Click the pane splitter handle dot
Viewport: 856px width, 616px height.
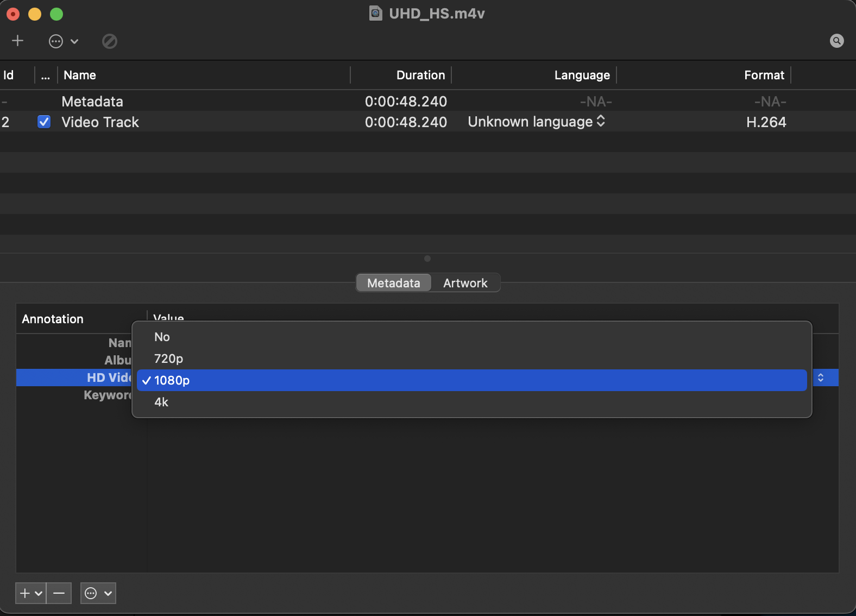pos(427,259)
